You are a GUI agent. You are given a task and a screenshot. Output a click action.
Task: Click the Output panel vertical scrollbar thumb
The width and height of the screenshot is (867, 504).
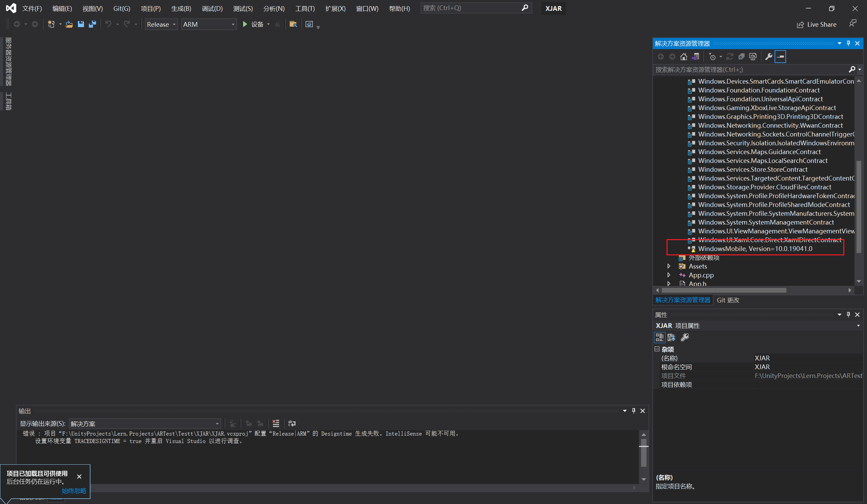tap(643, 452)
